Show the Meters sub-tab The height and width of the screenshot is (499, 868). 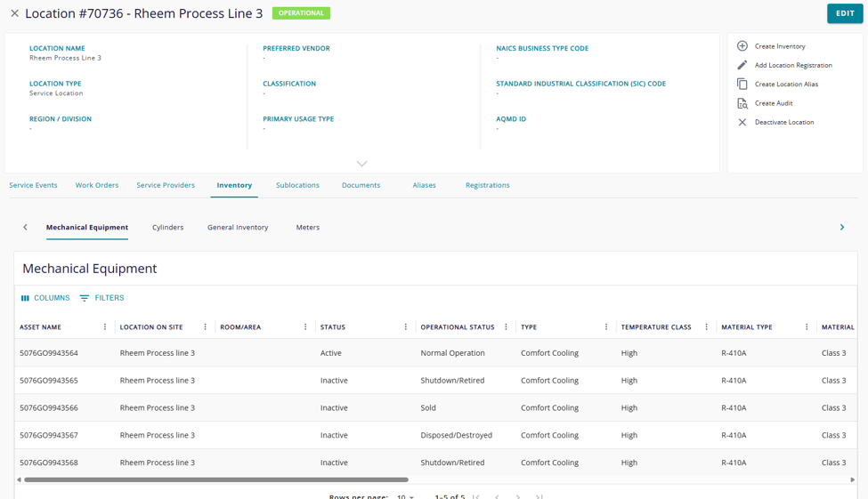tap(308, 228)
